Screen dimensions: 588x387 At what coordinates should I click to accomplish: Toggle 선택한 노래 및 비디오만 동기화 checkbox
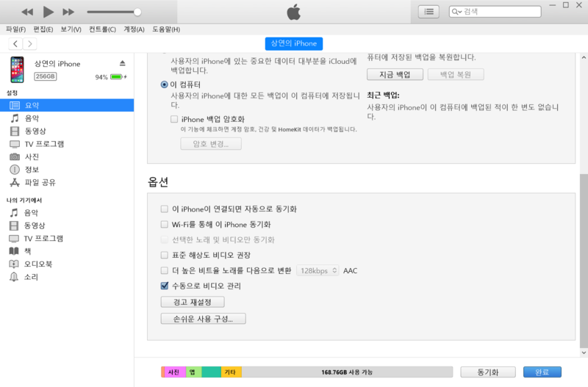pos(164,240)
